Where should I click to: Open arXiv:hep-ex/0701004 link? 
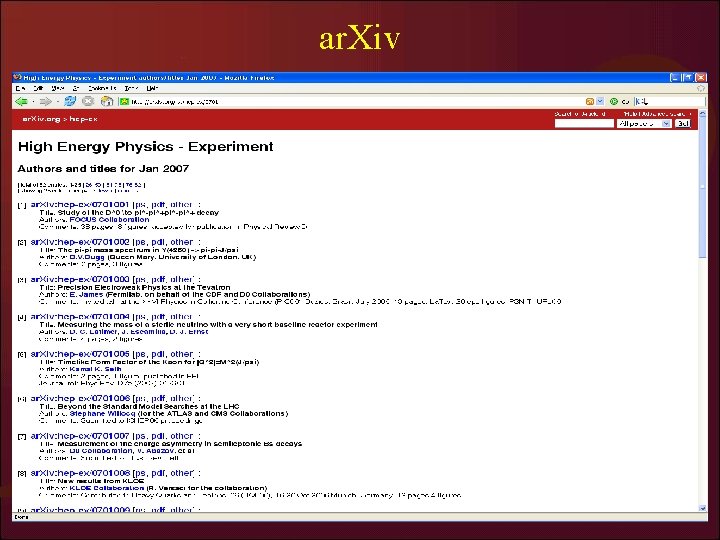[80, 316]
